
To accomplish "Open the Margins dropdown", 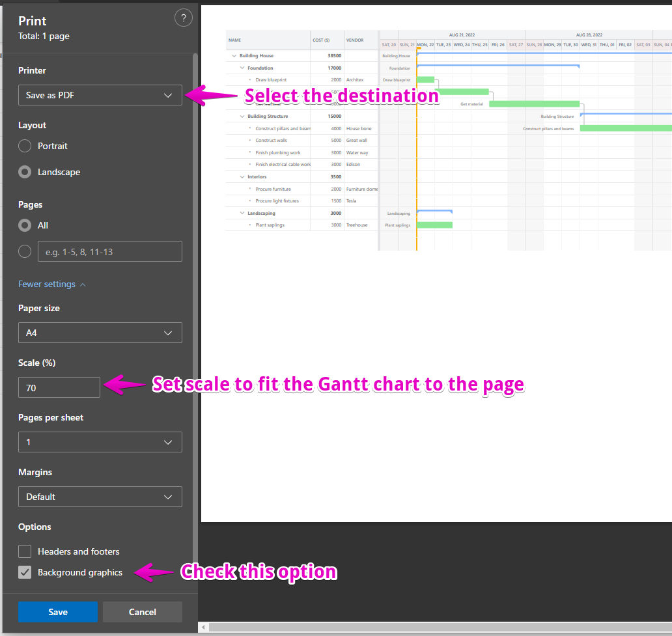I will (x=100, y=497).
